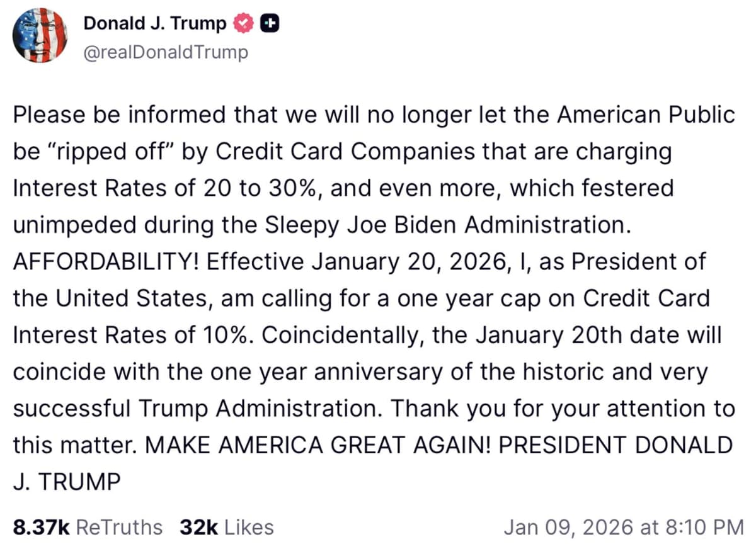Viewport: 756px width, 549px height.
Task: Click the 8:10 PM time text
Action: 707,526
